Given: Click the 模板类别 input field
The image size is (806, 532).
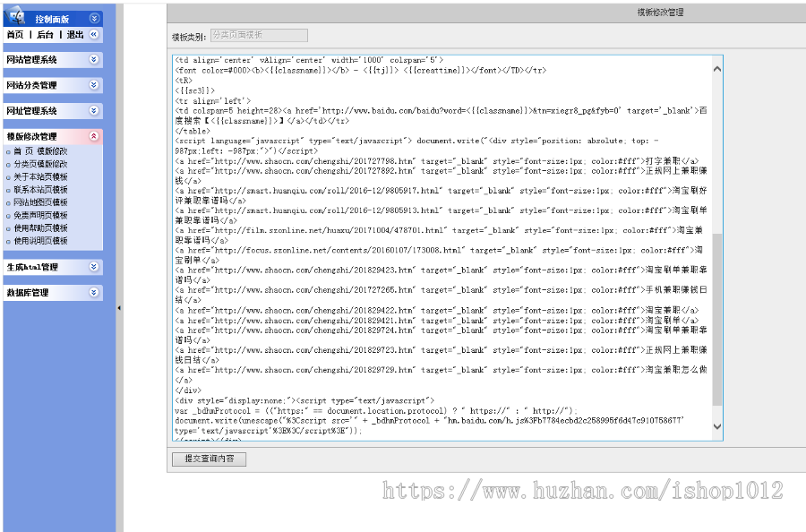Looking at the screenshot, I should 259,36.
